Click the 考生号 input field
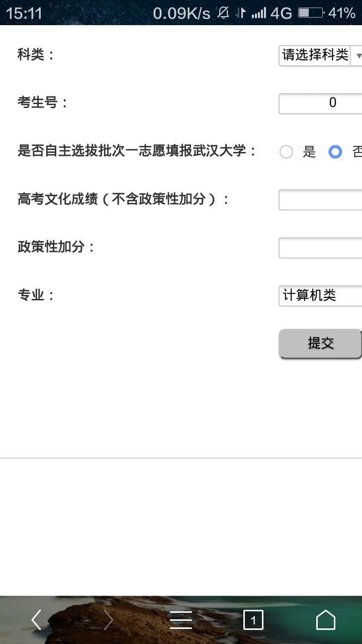This screenshot has height=644, width=362. (320, 104)
